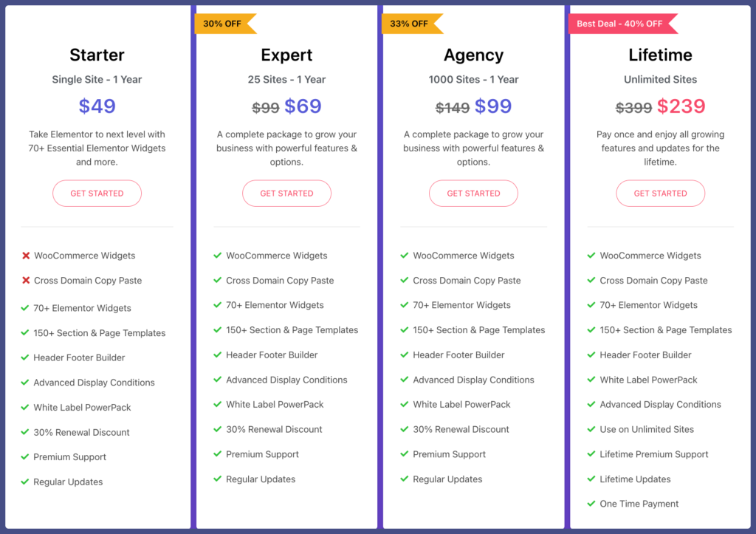The width and height of the screenshot is (756, 534).
Task: Start the Lifetime plan with GET STARTED
Action: (x=661, y=194)
